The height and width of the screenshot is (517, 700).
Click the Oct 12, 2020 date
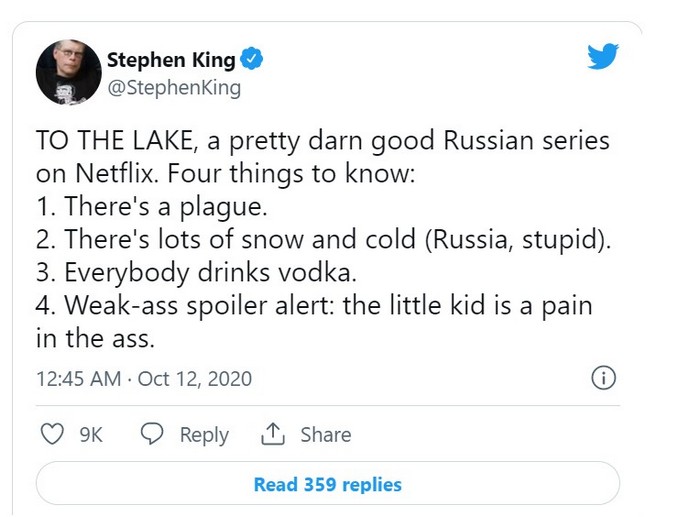[194, 379]
